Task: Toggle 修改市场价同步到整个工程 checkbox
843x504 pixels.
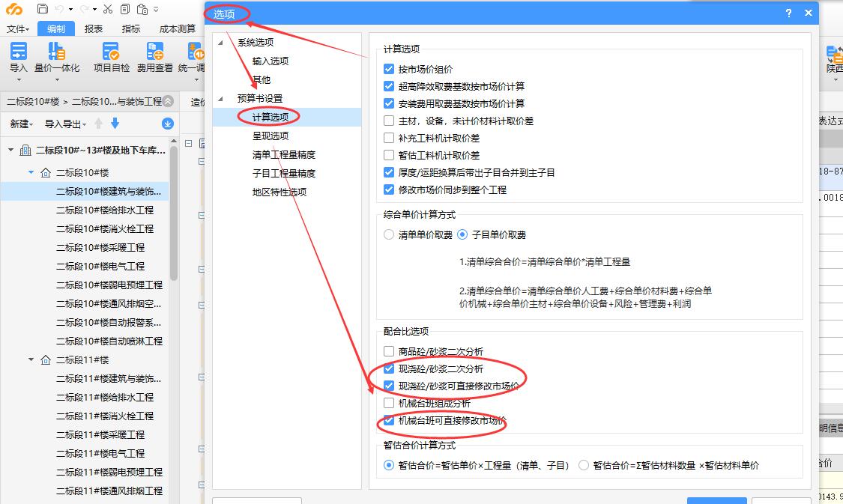Action: tap(389, 189)
